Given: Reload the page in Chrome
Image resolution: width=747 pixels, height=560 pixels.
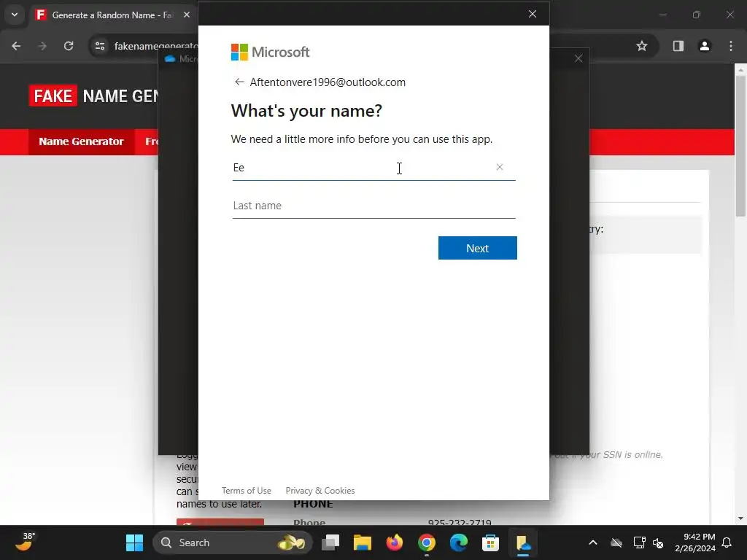Looking at the screenshot, I should (69, 46).
